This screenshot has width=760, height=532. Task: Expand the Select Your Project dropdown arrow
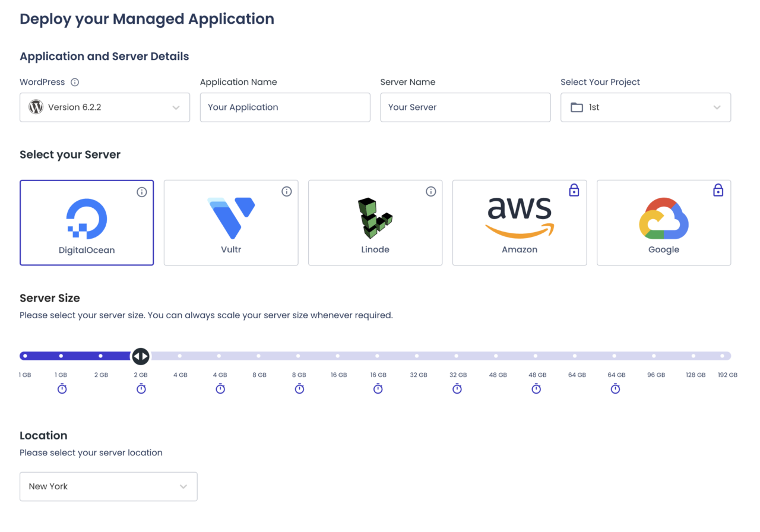pyautogui.click(x=717, y=107)
